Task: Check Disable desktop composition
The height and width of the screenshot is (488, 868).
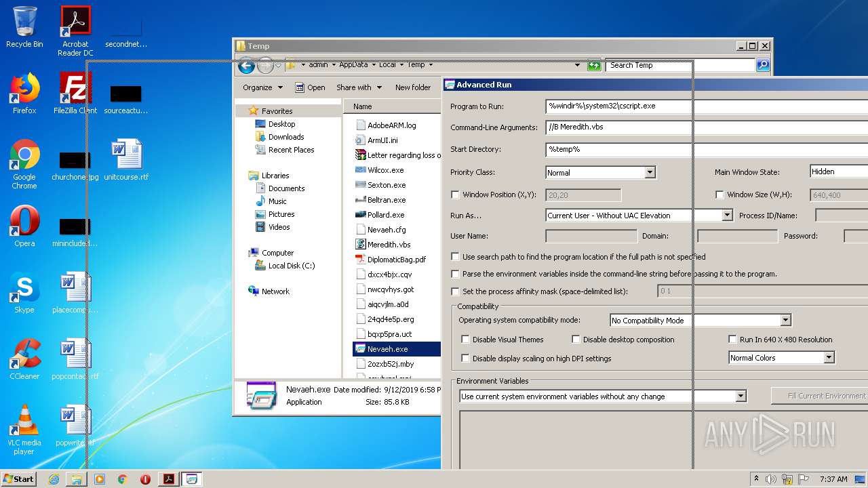Action: point(576,340)
